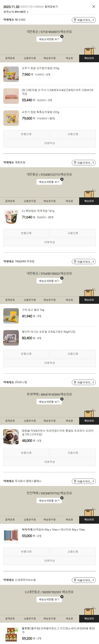This screenshot has width=99, height=644.
Task: Request return for NE.O.002 order
Action: click(26, 134)
